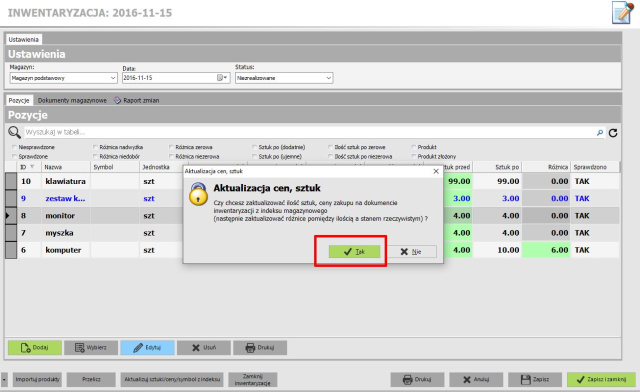Click Drukuj button under positions table
The image size is (640, 392).
tap(260, 347)
